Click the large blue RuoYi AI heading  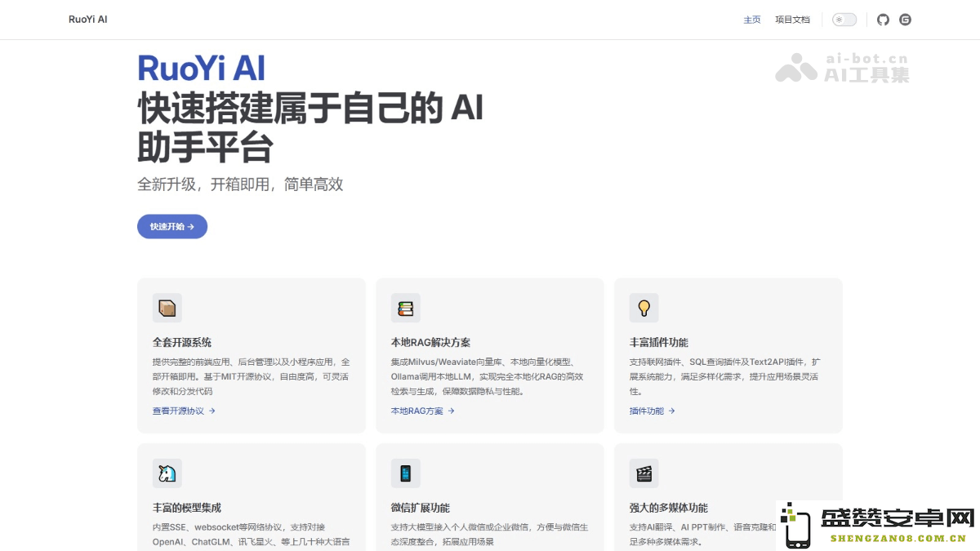201,68
